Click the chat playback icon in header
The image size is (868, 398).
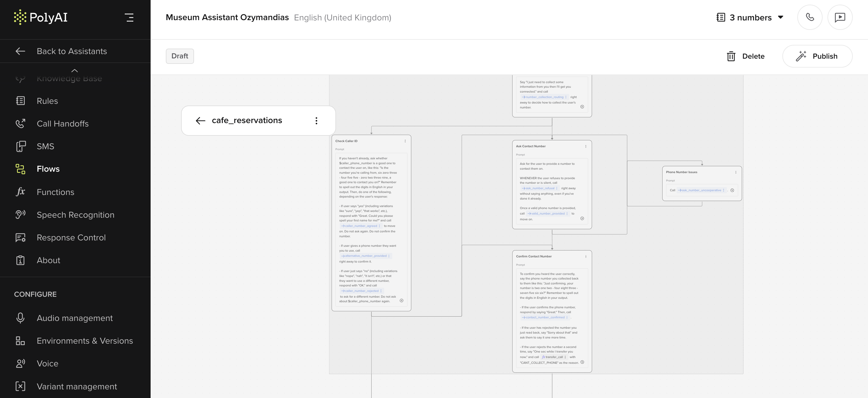840,17
